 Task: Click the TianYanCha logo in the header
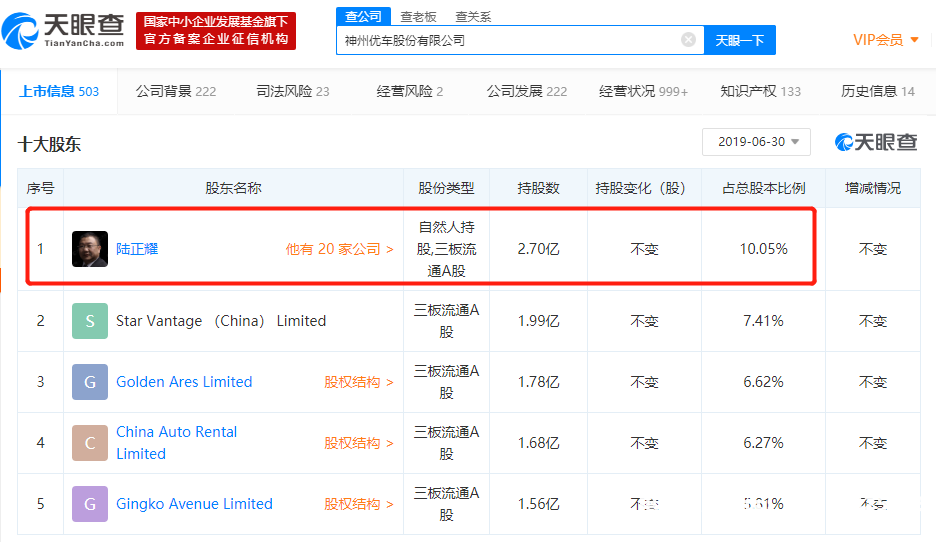click(64, 31)
